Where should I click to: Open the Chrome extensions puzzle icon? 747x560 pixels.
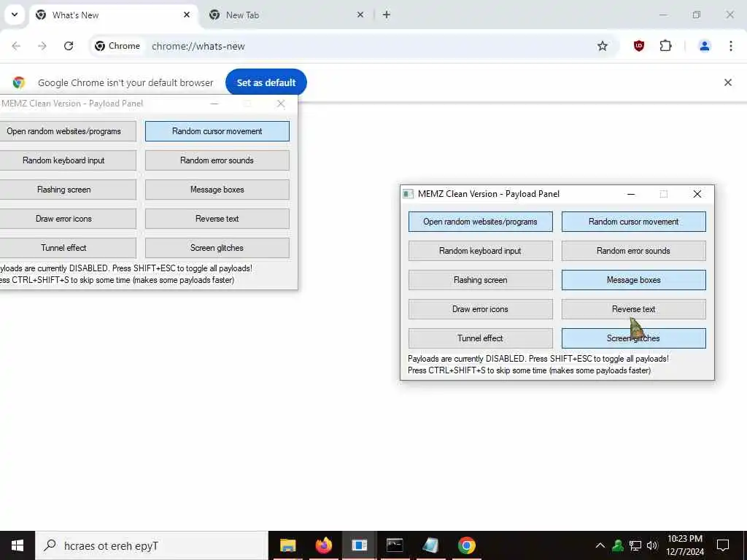point(665,46)
